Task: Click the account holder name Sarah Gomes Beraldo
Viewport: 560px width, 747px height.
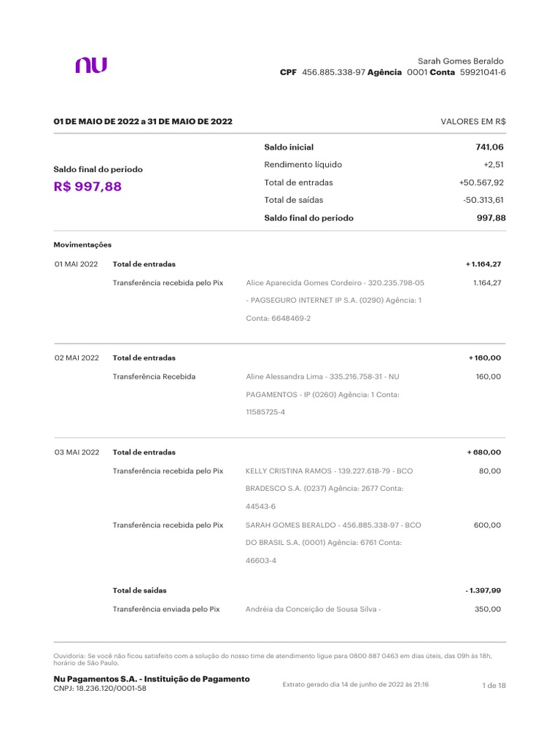Action: [x=460, y=61]
